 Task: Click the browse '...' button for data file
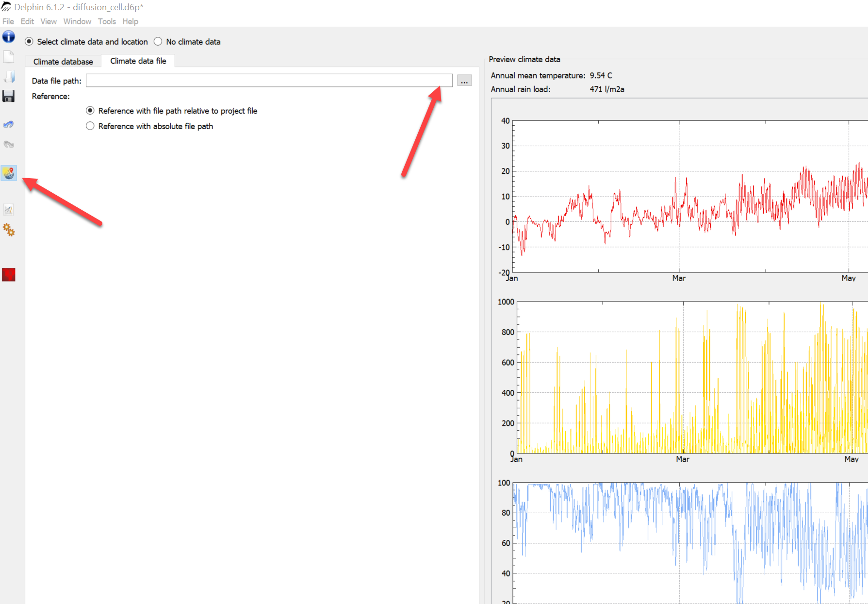tap(464, 81)
